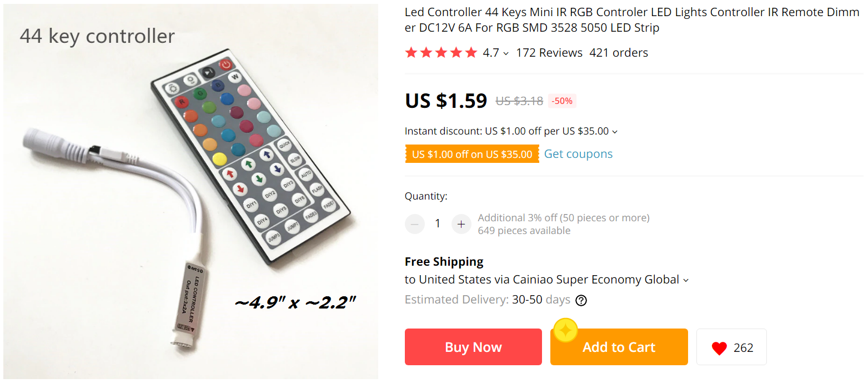Click the five red star rating
The height and width of the screenshot is (383, 868).
pyautogui.click(x=441, y=53)
